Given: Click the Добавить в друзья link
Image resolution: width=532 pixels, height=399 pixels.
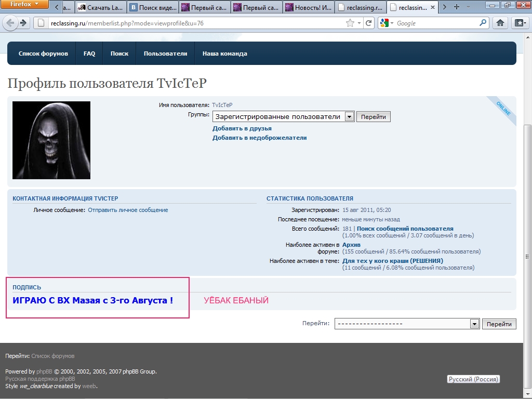Looking at the screenshot, I should 242,128.
